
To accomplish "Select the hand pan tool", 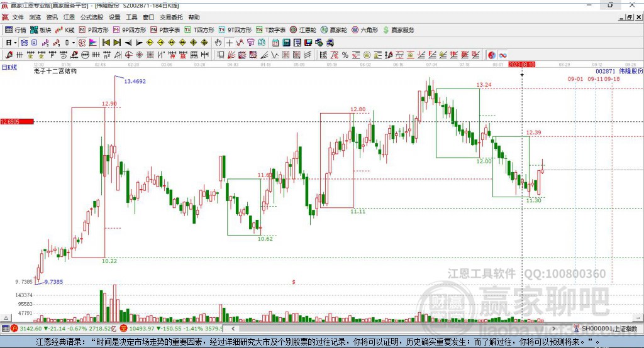I will point(218,43).
